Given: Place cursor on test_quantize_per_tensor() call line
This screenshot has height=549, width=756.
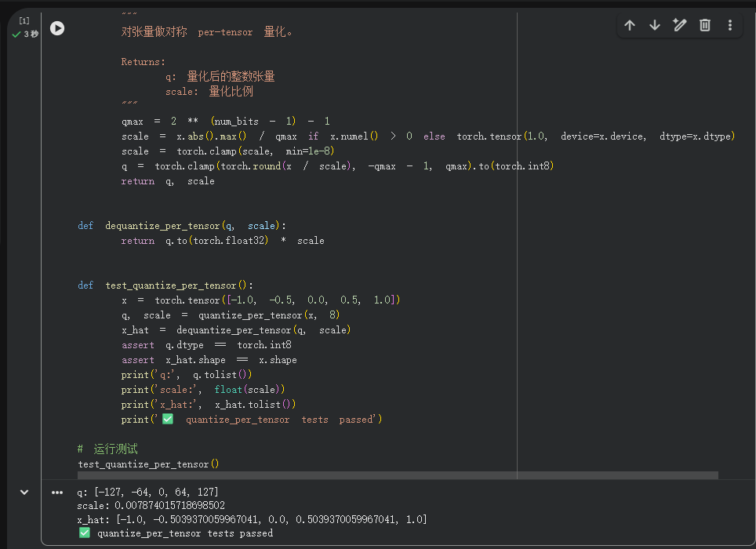Looking at the screenshot, I should (x=148, y=464).
